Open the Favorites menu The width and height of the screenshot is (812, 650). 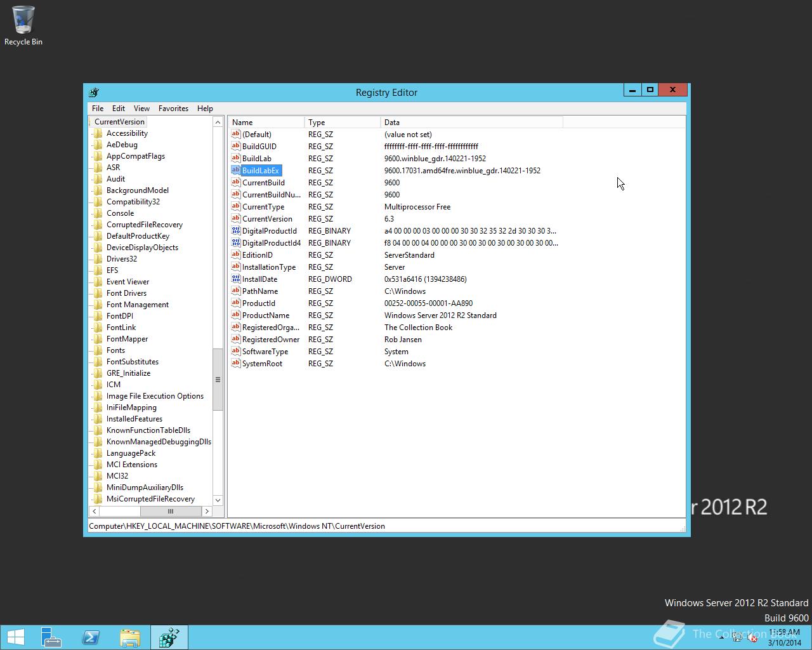(173, 109)
